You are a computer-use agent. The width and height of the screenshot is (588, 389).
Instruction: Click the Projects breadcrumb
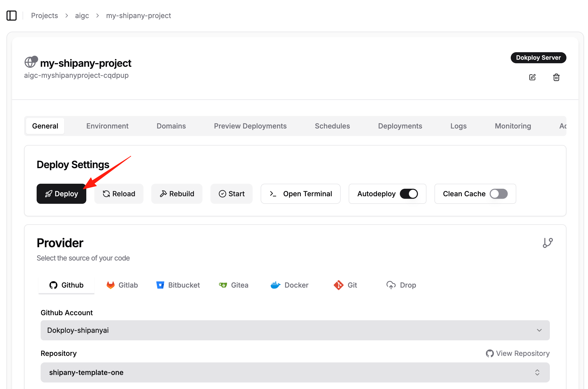tap(44, 16)
